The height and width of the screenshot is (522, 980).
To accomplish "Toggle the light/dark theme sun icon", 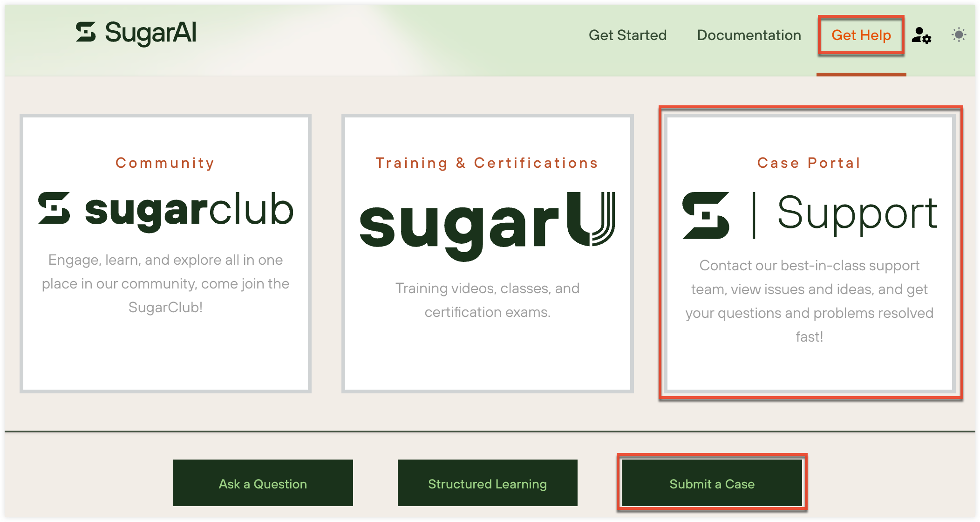I will click(x=959, y=35).
